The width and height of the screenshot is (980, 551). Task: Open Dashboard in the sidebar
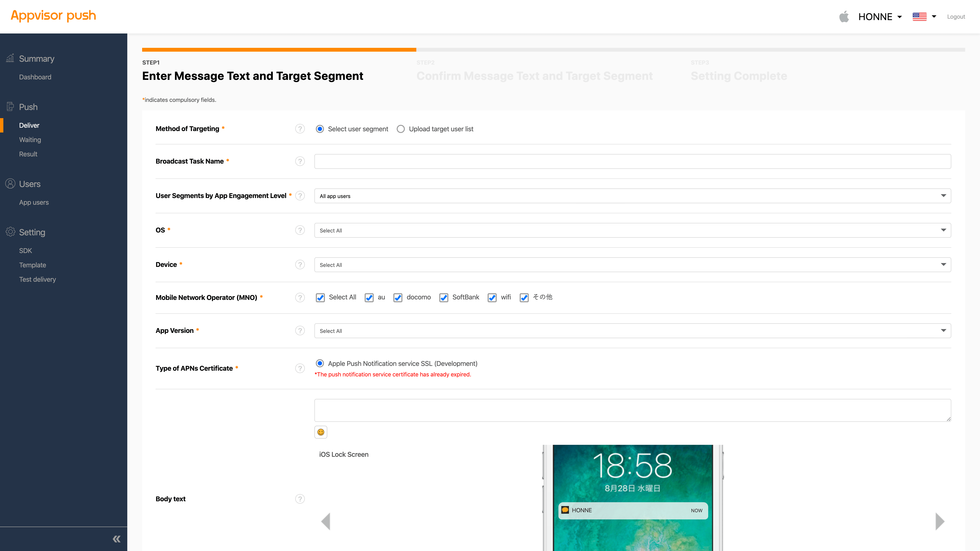coord(35,77)
